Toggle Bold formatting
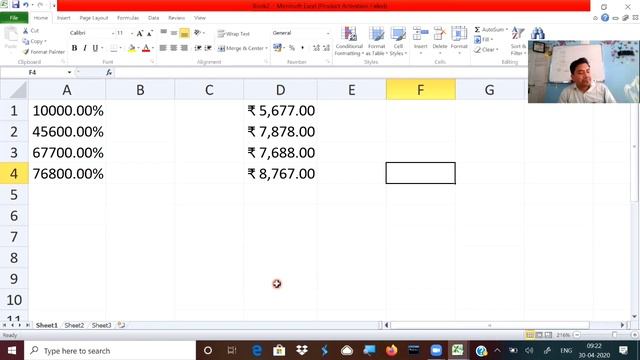 tap(74, 48)
